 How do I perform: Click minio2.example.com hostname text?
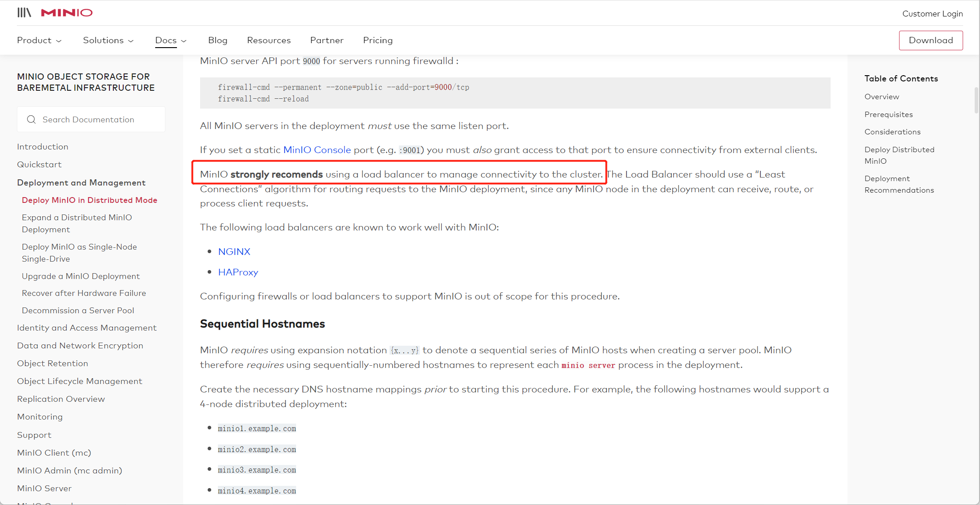[x=257, y=449]
